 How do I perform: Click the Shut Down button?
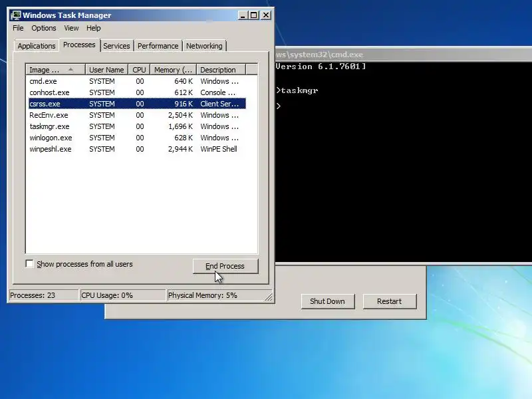click(x=327, y=301)
